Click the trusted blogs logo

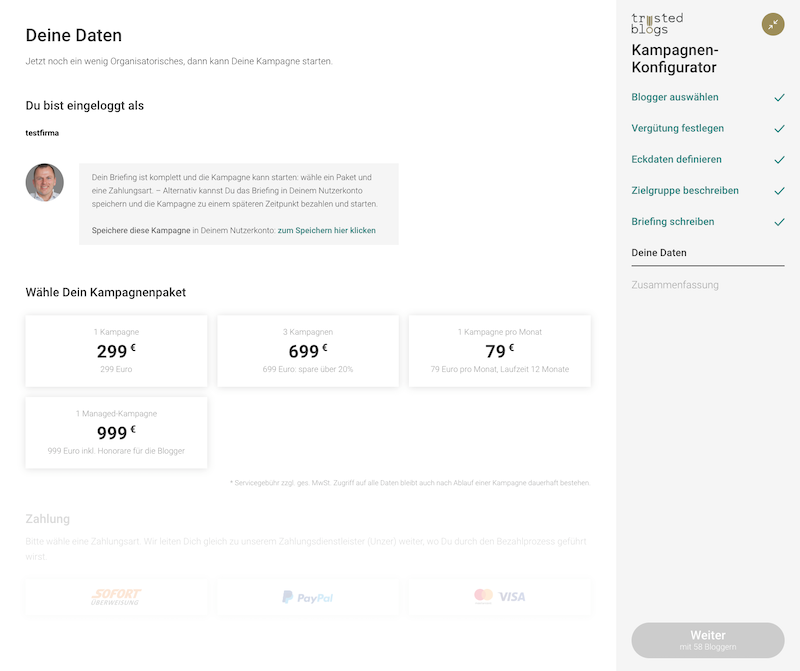657,24
